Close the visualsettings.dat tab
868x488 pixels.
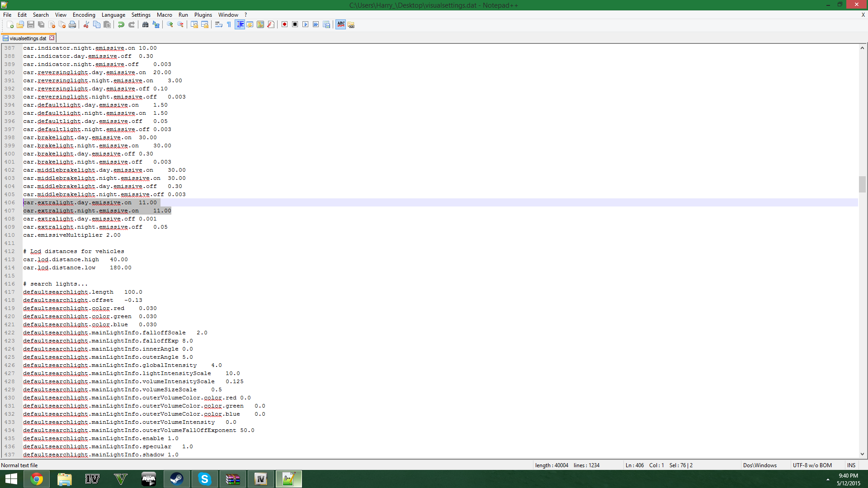tap(52, 38)
